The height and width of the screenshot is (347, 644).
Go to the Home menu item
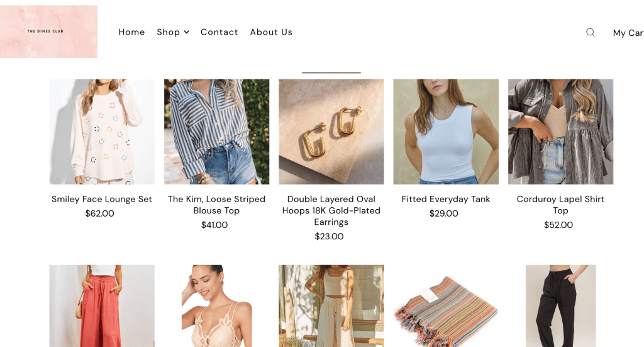coord(131,32)
